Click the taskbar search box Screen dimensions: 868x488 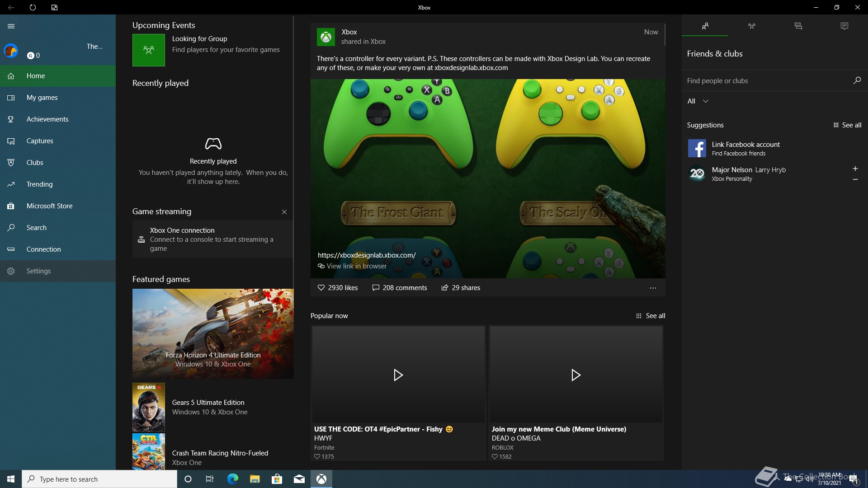click(99, 479)
